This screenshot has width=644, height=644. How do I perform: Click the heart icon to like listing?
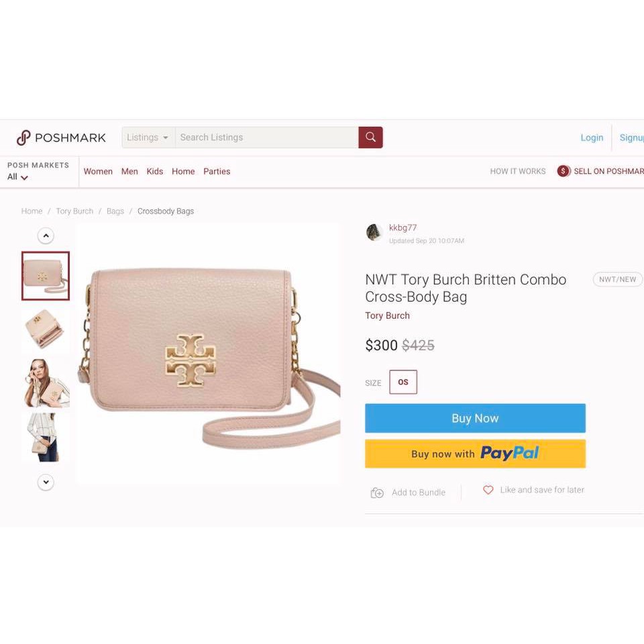pyautogui.click(x=488, y=490)
